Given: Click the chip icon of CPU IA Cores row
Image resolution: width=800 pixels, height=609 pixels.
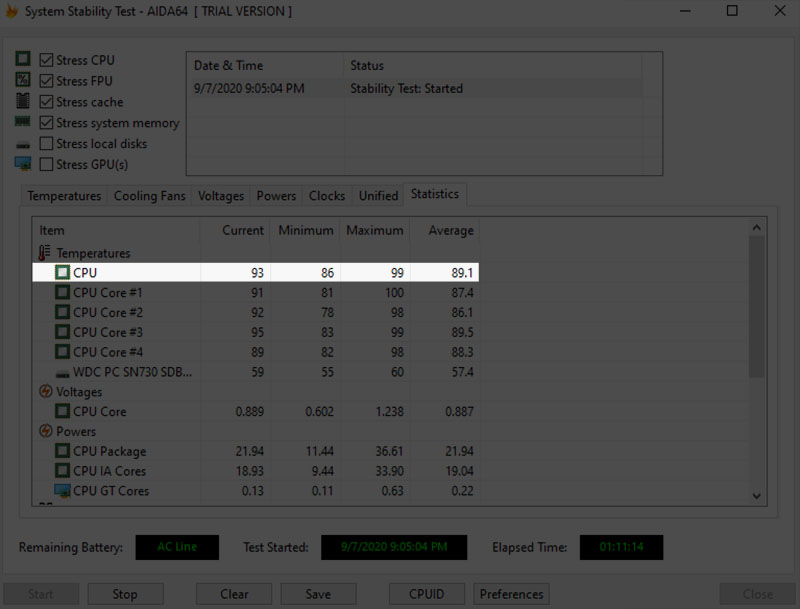Looking at the screenshot, I should (62, 471).
